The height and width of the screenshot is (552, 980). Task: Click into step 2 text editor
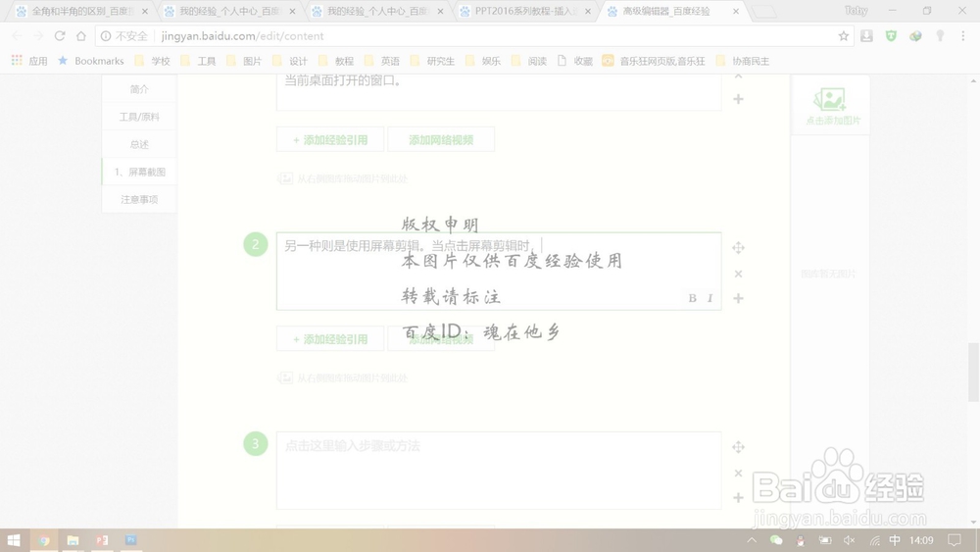(499, 272)
